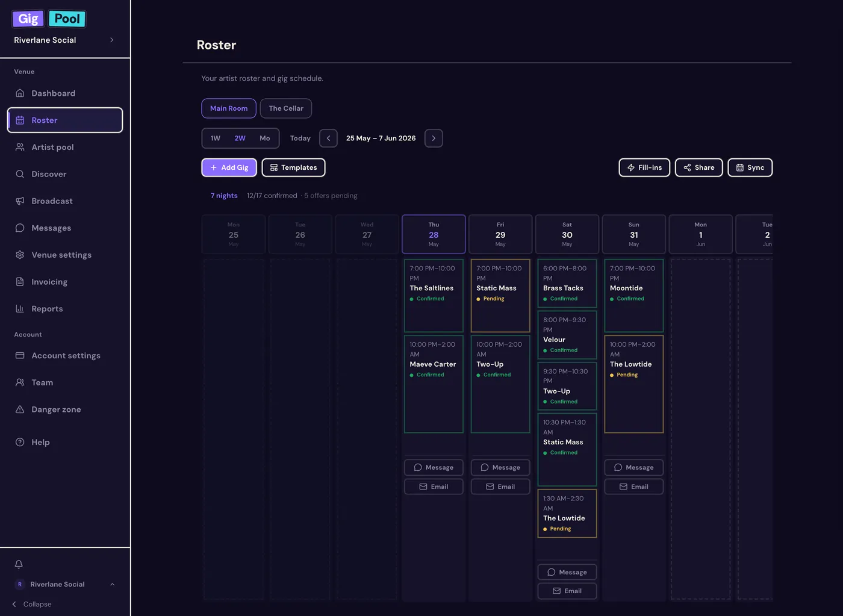
Task: Open Broadcast megaphone section
Action: click(65, 201)
